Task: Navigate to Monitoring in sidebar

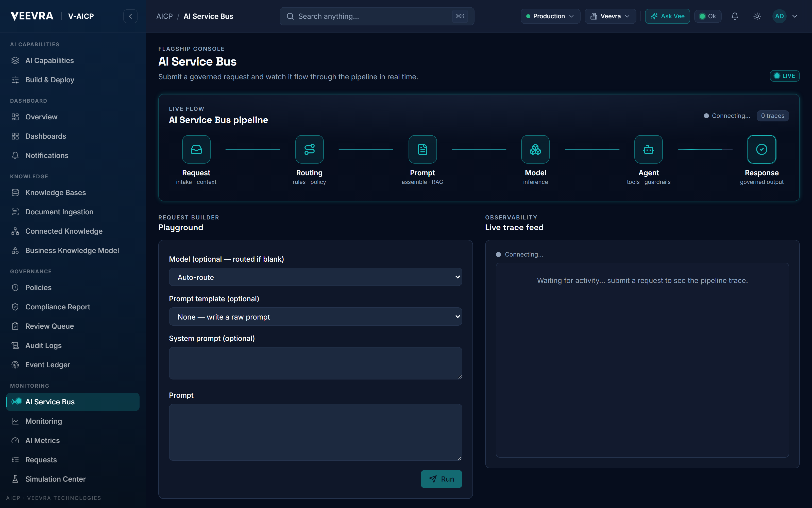Action: click(73, 421)
